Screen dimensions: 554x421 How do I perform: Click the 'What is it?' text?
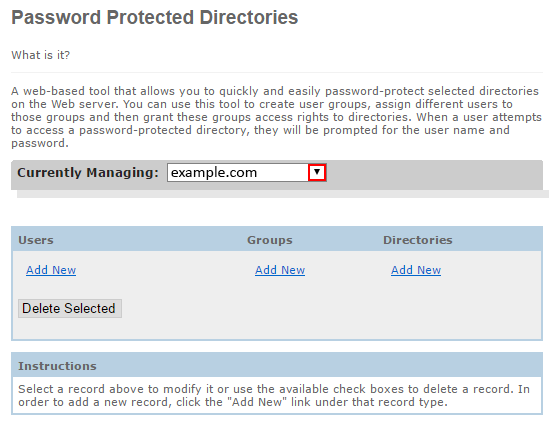click(x=41, y=55)
